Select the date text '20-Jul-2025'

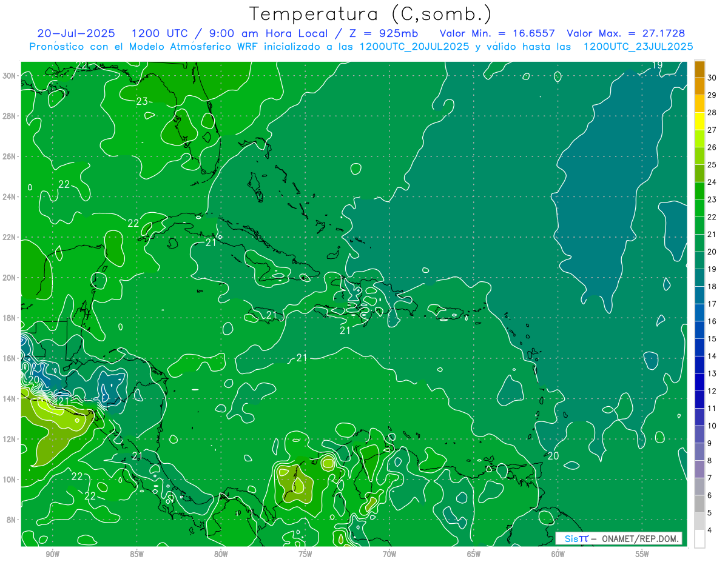click(76, 33)
